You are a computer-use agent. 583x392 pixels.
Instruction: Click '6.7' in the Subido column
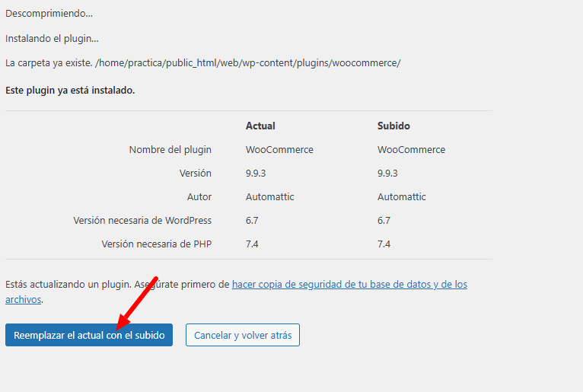click(x=384, y=221)
